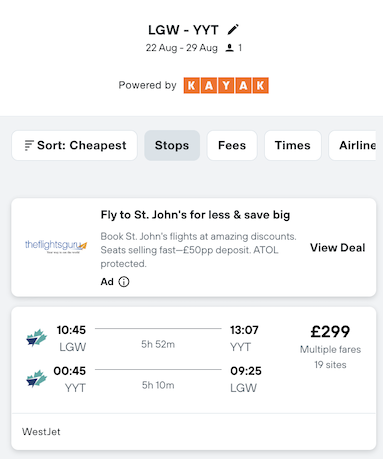Image resolution: width=383 pixels, height=459 pixels.
Task: Click the sort lines icon
Action: point(29,145)
